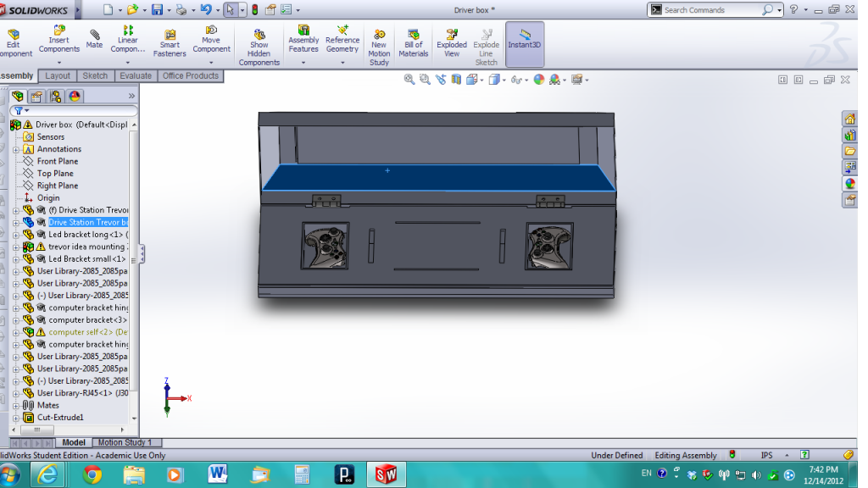868x488 pixels.
Task: Expand the Cut-Extrude1 feature node
Action: coord(16,418)
